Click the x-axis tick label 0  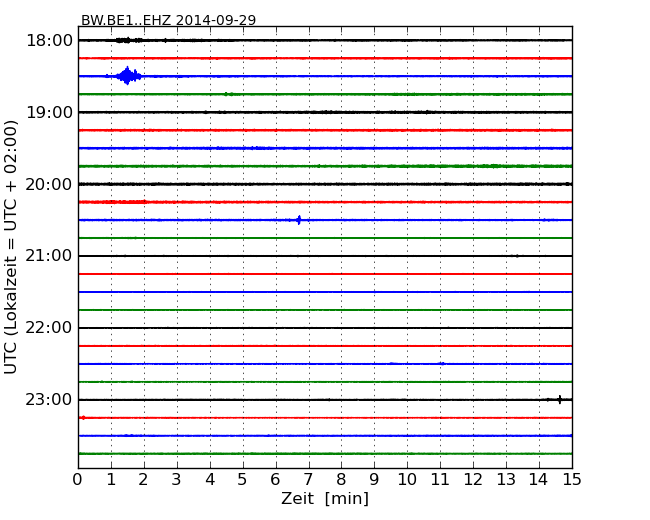78,480
